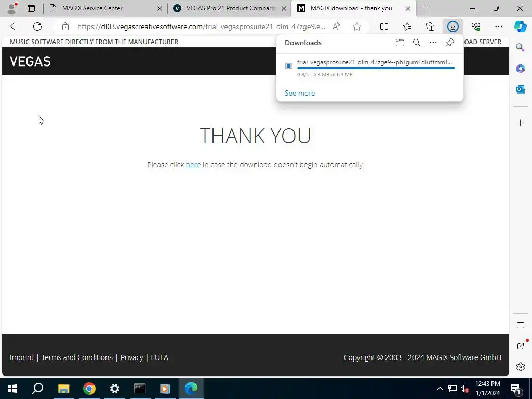Viewport: 532px width, 399px height.
Task: Open Windows taskbar search
Action: coord(37,389)
